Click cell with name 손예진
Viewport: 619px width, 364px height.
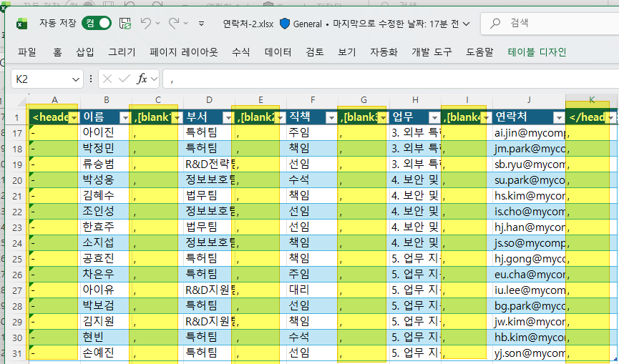click(x=106, y=353)
